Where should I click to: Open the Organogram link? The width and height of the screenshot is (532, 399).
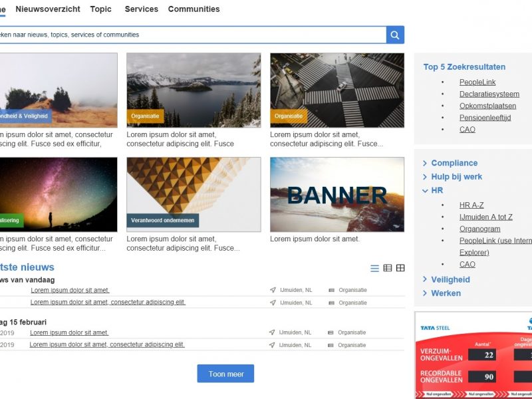pos(479,229)
